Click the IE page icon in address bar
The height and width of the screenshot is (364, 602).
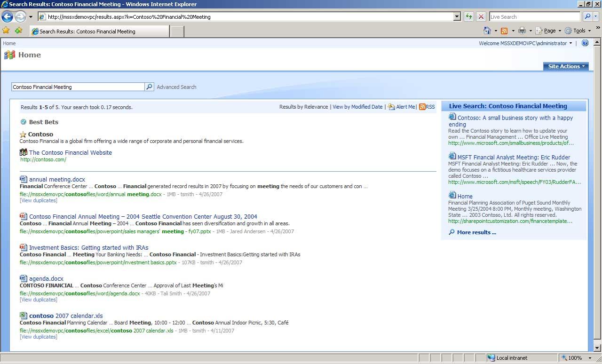click(x=42, y=17)
